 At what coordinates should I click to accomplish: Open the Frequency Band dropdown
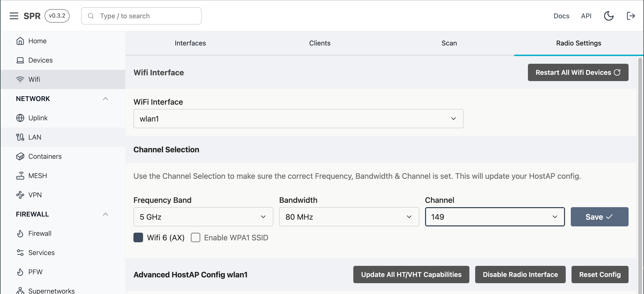pyautogui.click(x=203, y=217)
